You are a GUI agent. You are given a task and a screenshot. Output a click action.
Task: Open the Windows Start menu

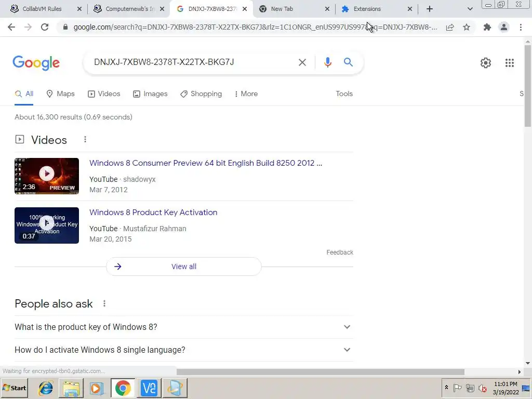[x=14, y=388]
